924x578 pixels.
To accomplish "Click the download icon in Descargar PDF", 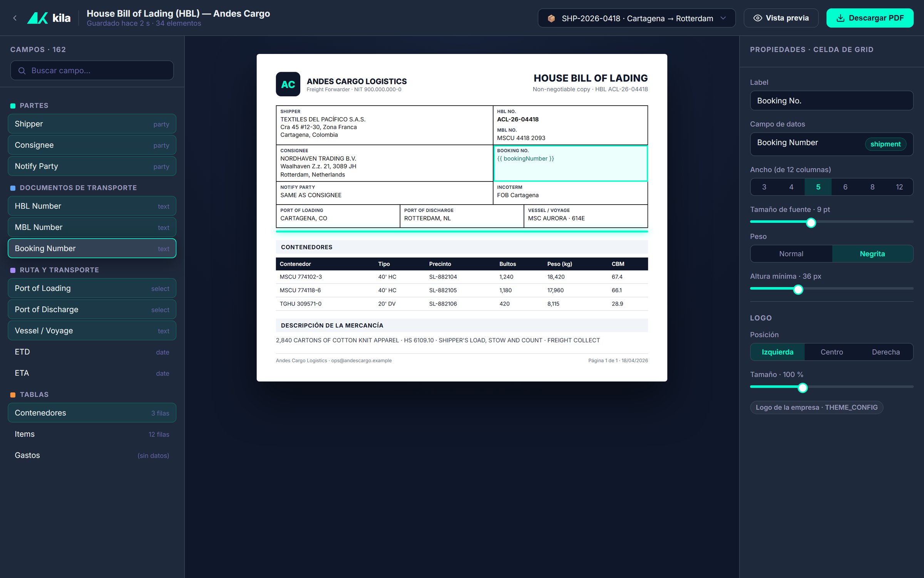I will tap(840, 18).
